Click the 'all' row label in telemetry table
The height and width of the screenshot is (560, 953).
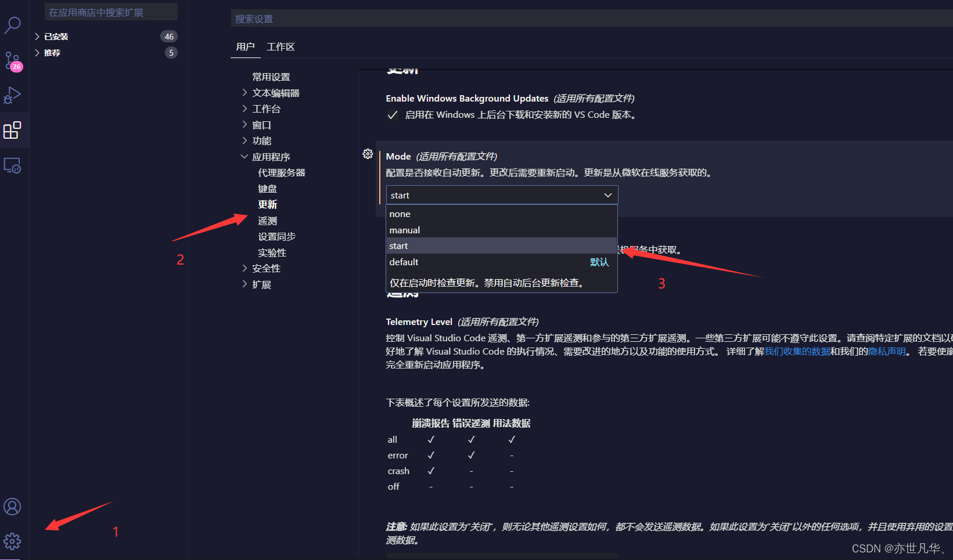coord(393,440)
